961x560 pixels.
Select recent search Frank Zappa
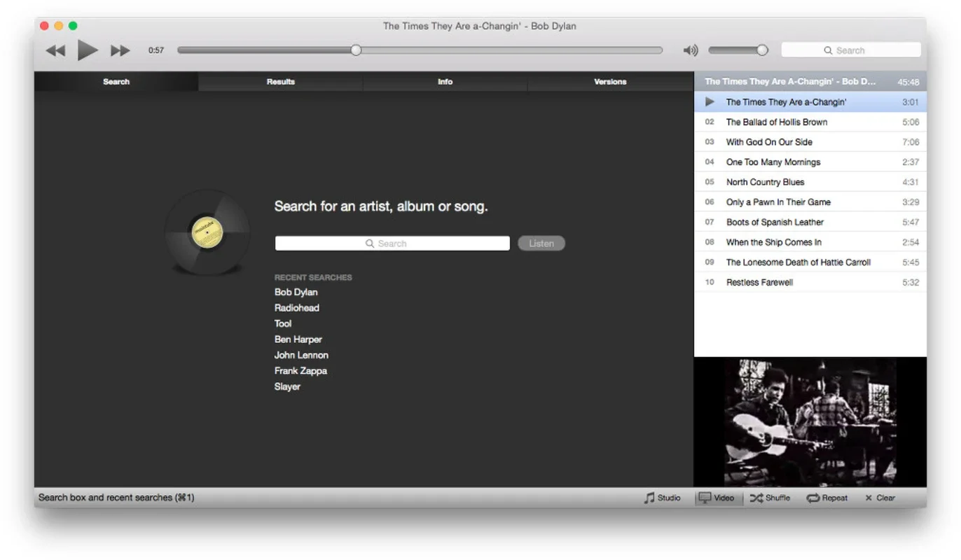click(x=301, y=371)
